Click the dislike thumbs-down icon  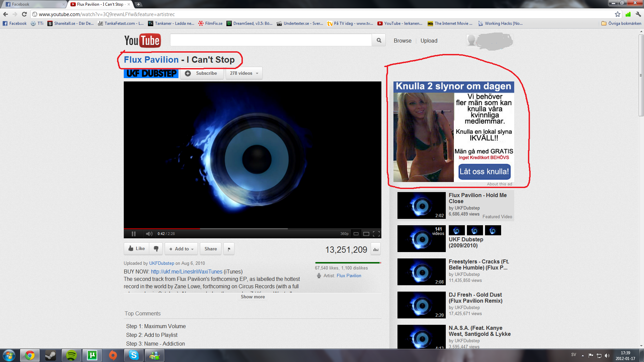[x=156, y=249]
